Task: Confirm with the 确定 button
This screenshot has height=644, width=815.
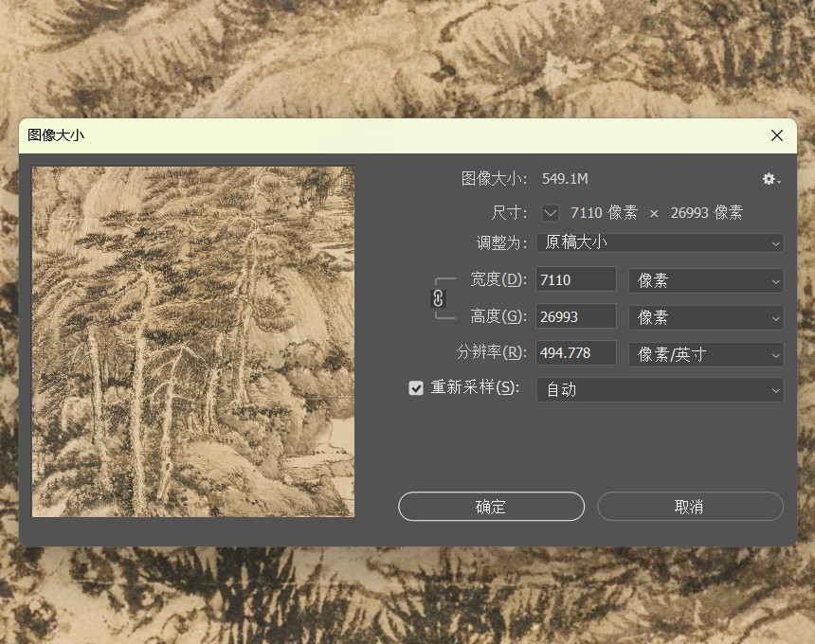Action: [491, 507]
